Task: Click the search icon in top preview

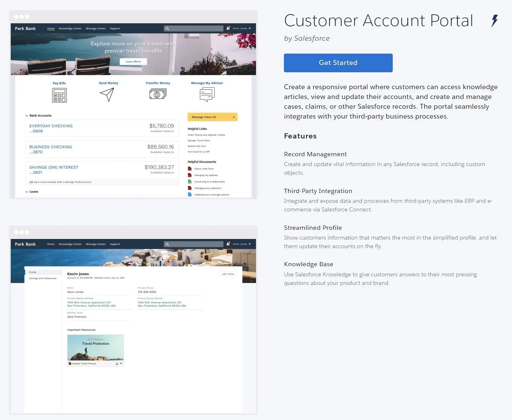Action: coord(167,28)
